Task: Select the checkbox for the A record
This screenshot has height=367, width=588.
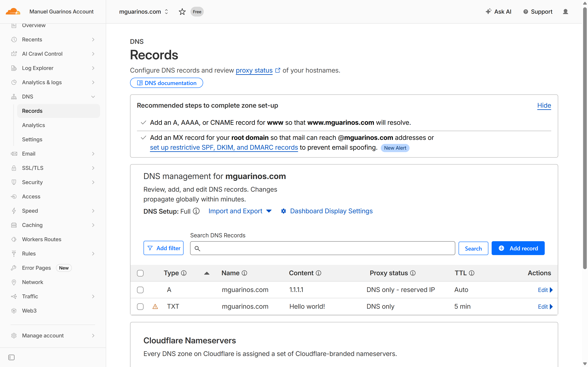Action: (x=140, y=290)
